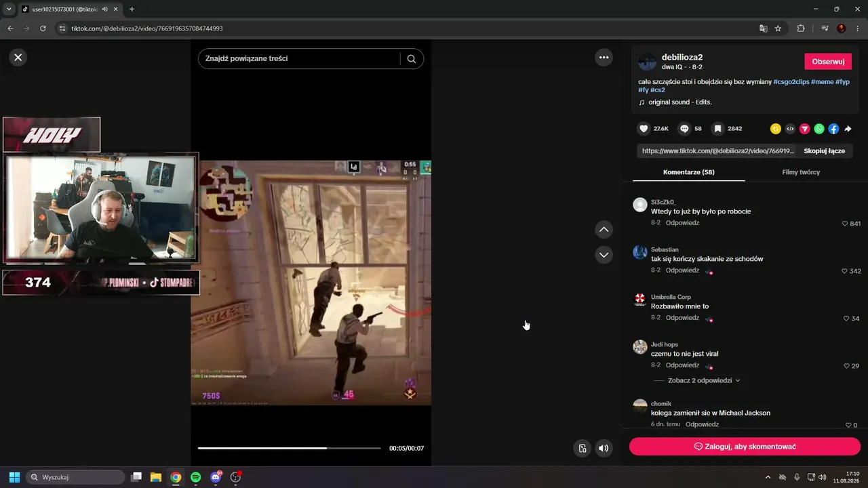Click the tiktok.com address bar
The height and width of the screenshot is (488, 868).
407,28
